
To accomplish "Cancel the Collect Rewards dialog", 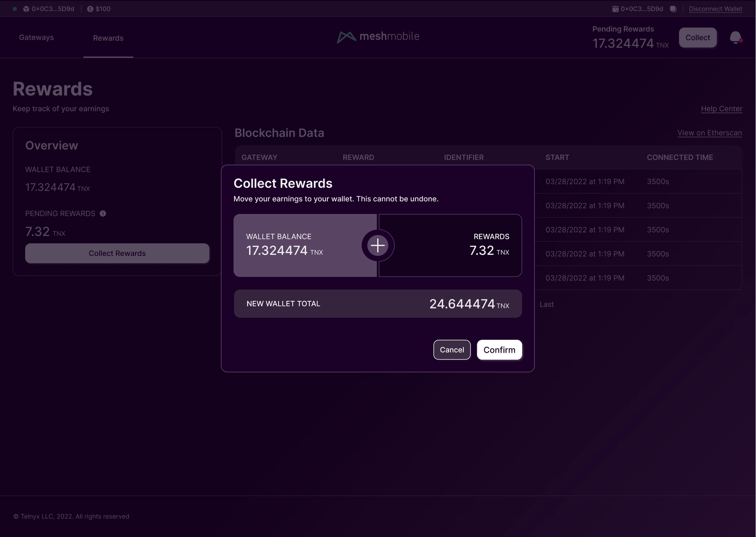I will click(x=451, y=350).
